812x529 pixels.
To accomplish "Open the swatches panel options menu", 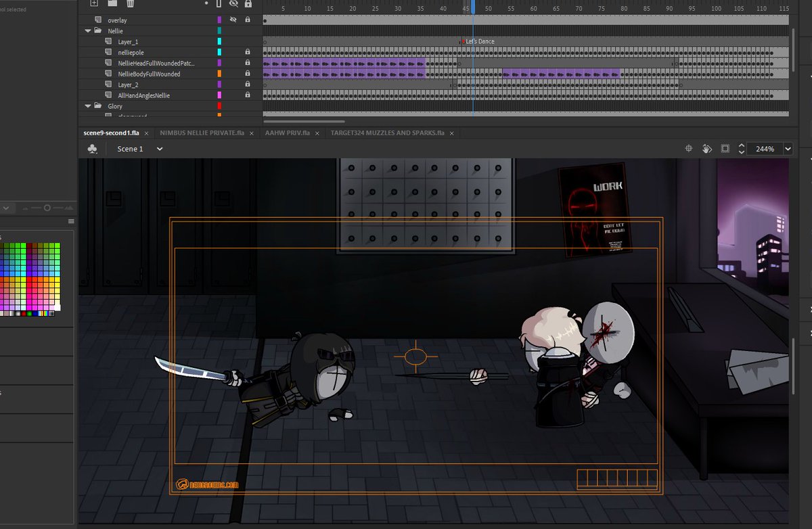I will (x=71, y=221).
